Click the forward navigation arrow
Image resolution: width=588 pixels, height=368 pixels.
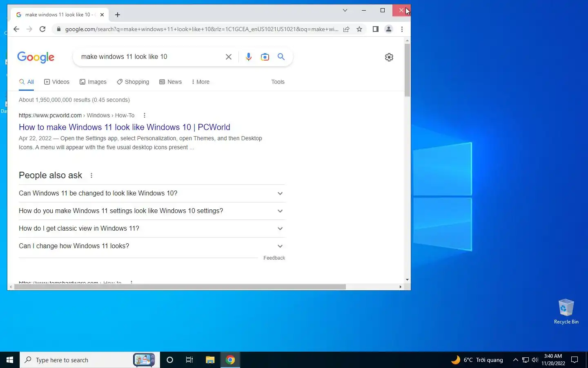(x=29, y=29)
